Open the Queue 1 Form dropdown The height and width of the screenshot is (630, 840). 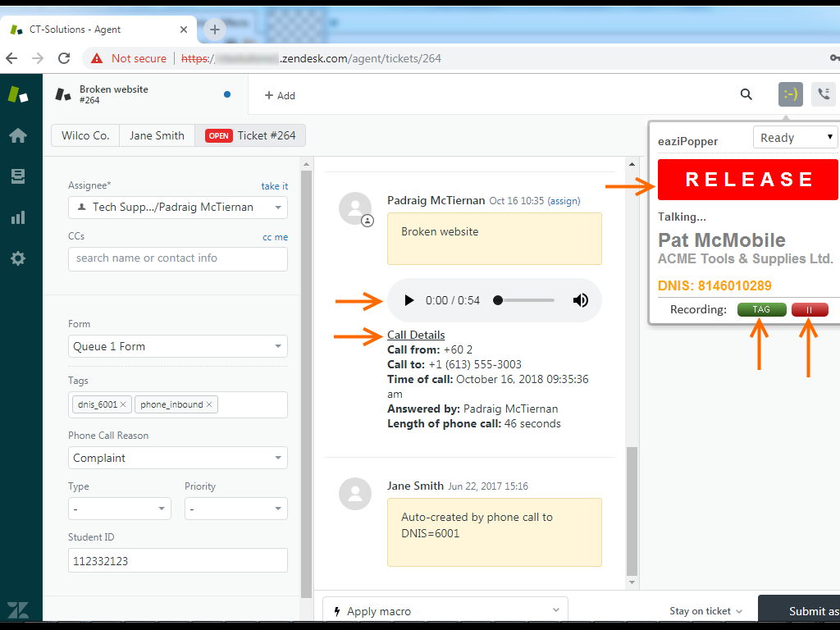pyautogui.click(x=177, y=346)
